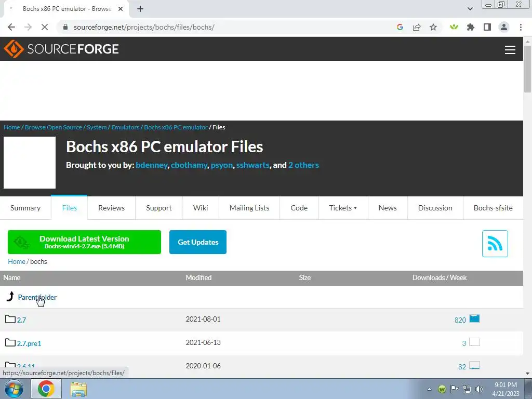The image size is (532, 399).
Task: Open the 2.7 folder link
Action: tap(21, 320)
